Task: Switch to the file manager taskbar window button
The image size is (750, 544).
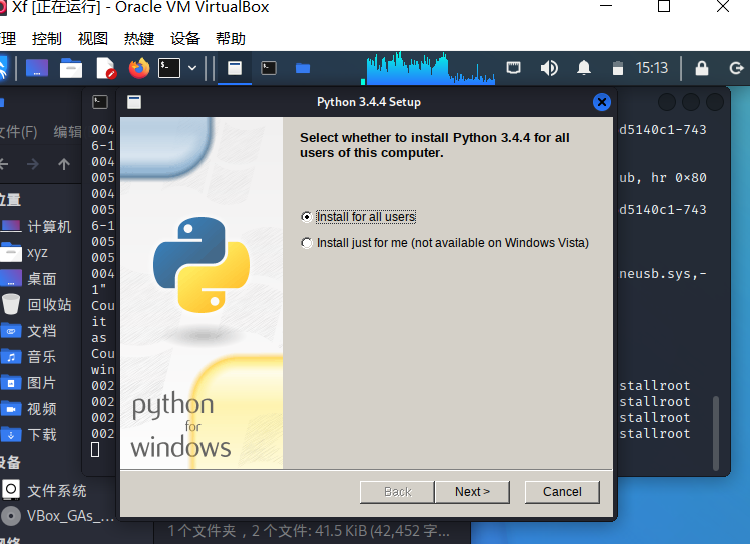Action: click(303, 68)
